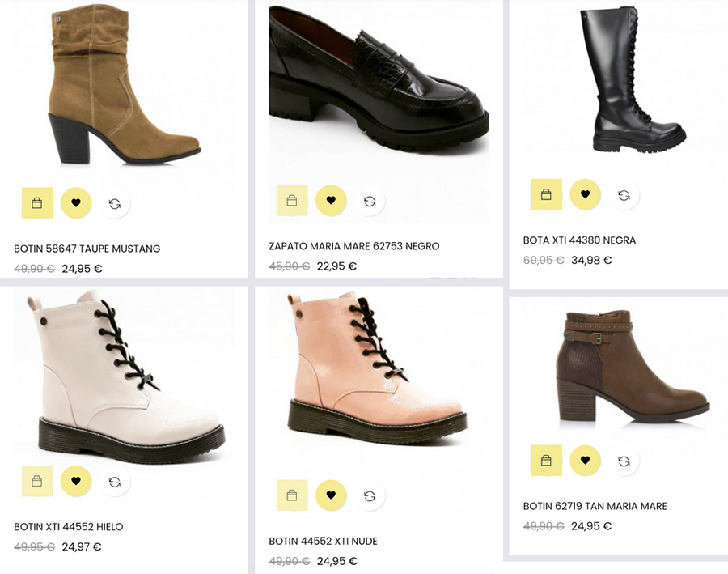
Task: Go to BOTIN 62719 TAN MARIA MARE page
Action: (x=595, y=506)
